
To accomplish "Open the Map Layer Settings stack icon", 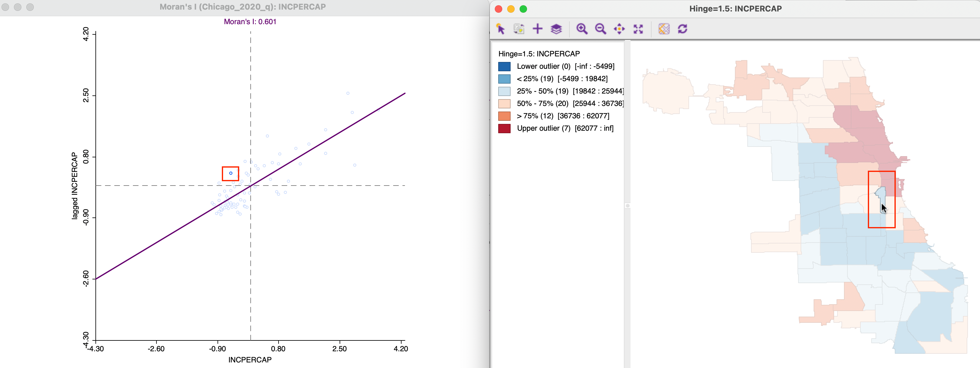I will 556,29.
